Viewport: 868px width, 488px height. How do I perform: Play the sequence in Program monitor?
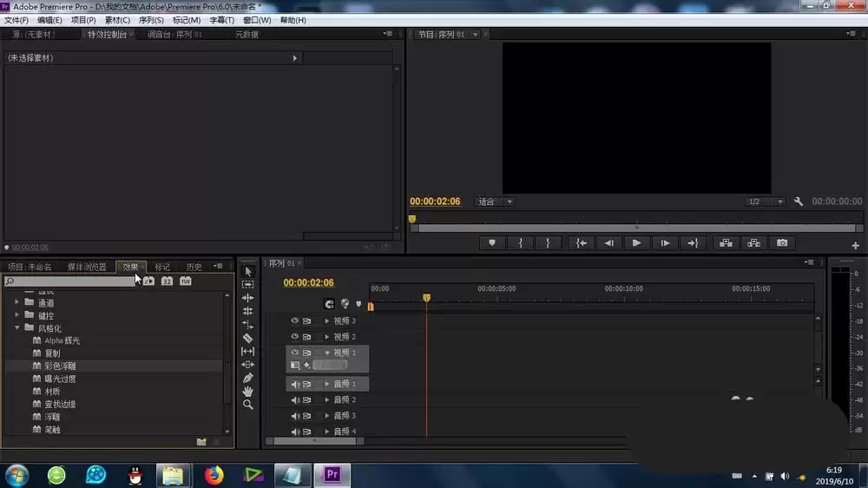(636, 242)
